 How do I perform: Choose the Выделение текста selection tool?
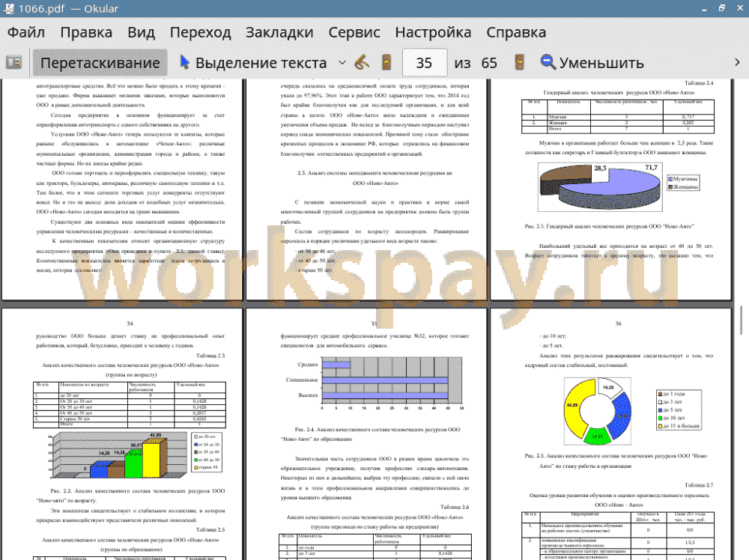coord(253,63)
